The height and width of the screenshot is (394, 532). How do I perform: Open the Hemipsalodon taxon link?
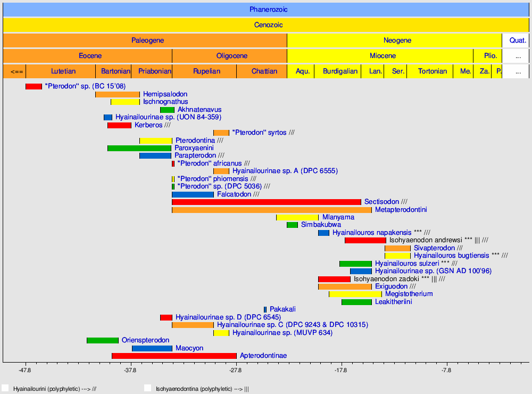coord(165,94)
